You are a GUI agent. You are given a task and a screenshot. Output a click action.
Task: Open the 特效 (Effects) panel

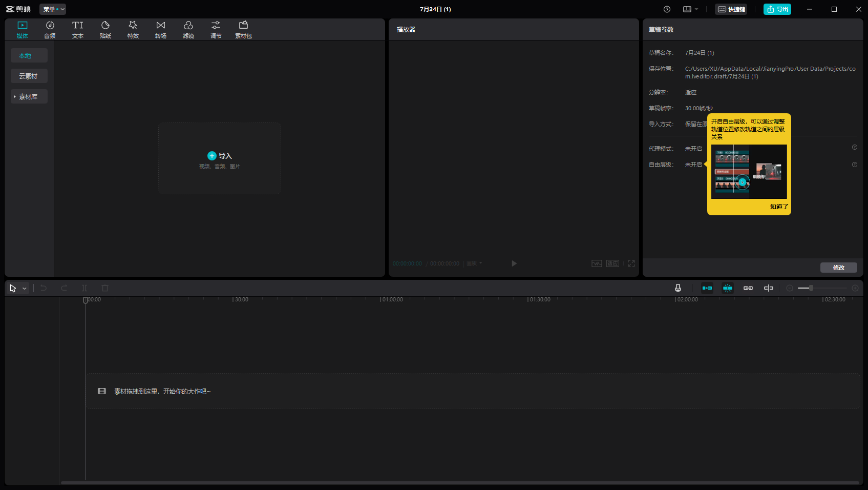133,29
